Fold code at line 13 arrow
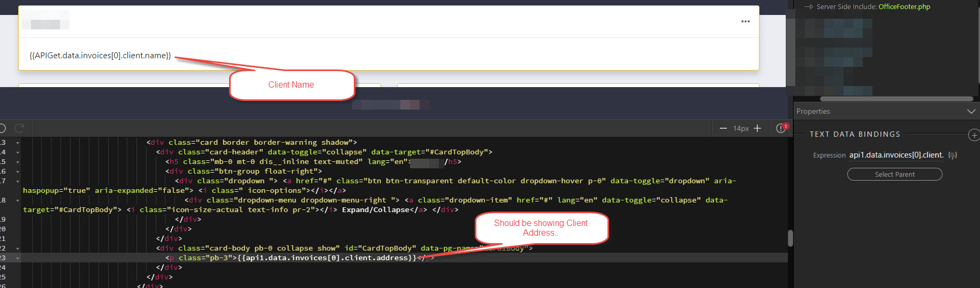 pyautogui.click(x=18, y=143)
